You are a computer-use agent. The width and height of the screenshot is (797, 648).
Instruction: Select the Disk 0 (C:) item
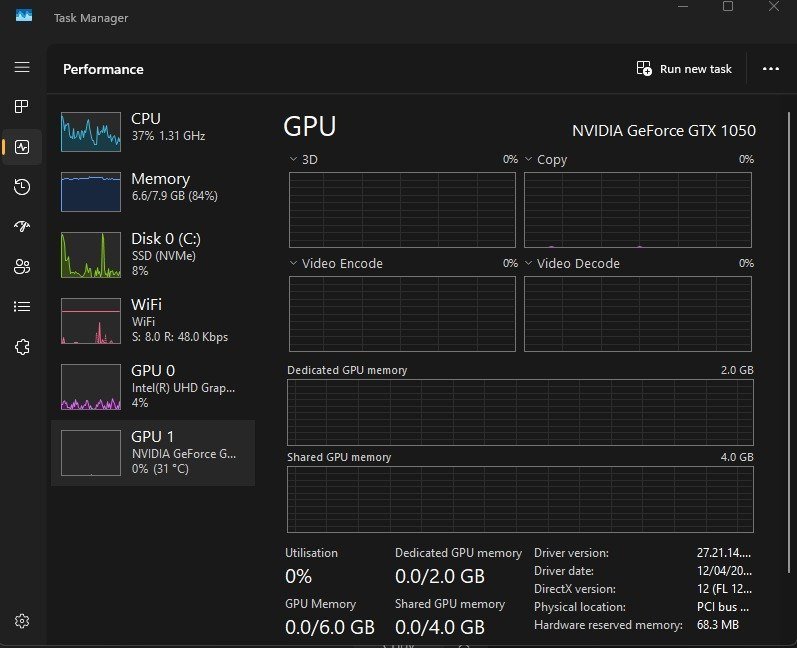[x=153, y=255]
